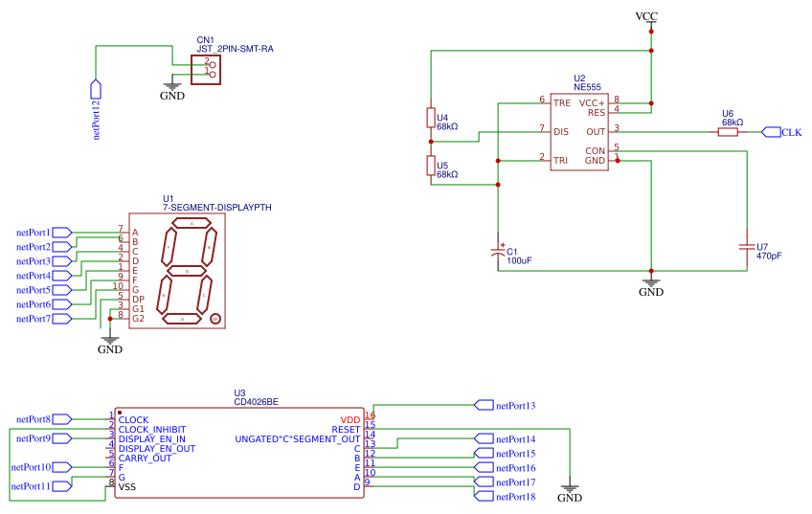This screenshot has width=812, height=514.
Task: Click the NE555 part name label
Action: pos(587,87)
